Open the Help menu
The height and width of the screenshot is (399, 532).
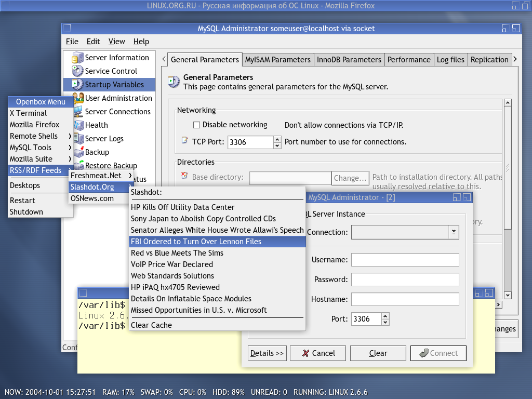[141, 42]
